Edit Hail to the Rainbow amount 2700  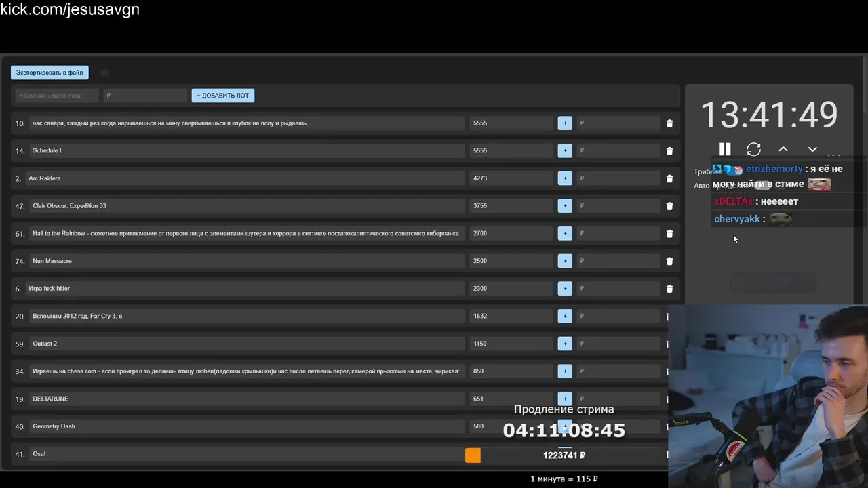pyautogui.click(x=511, y=233)
